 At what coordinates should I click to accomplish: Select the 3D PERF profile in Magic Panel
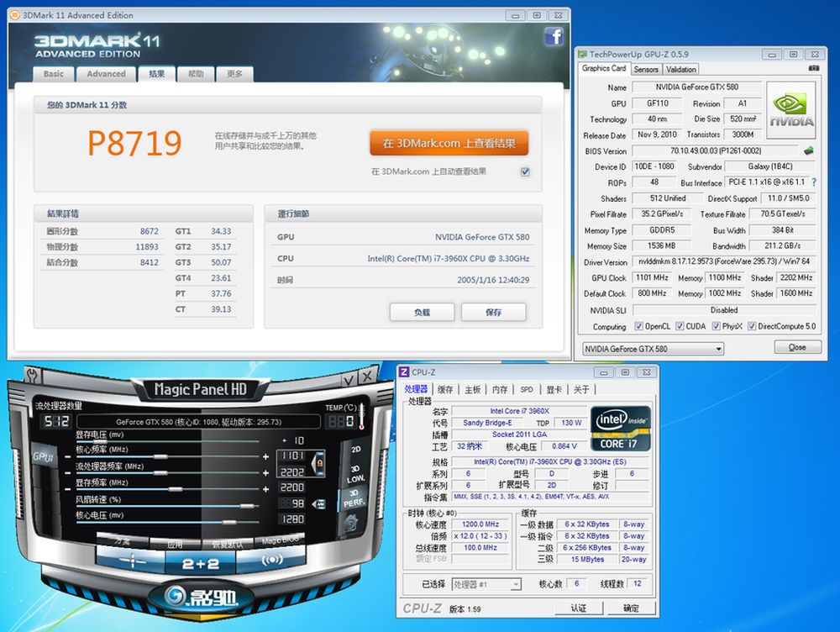[354, 498]
